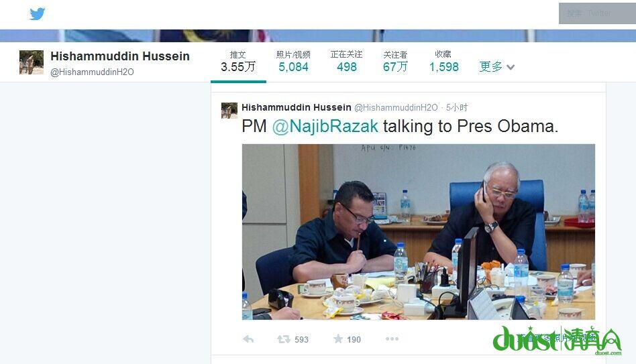The height and width of the screenshot is (364, 636).
Task: Open the three-dot more options on tweet
Action: pyautogui.click(x=392, y=339)
